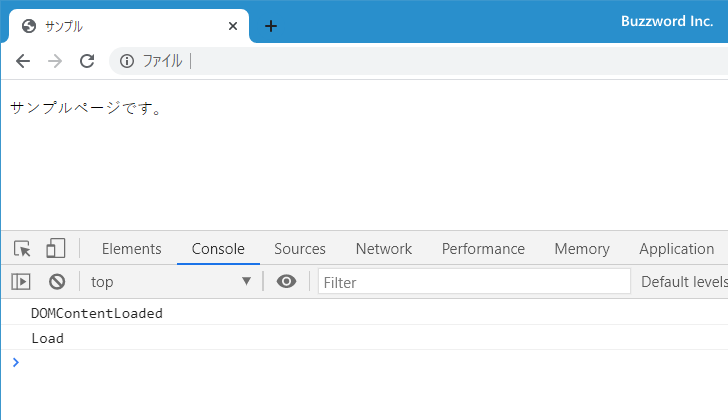
Task: Click the forward navigation arrow
Action: pos(55,61)
